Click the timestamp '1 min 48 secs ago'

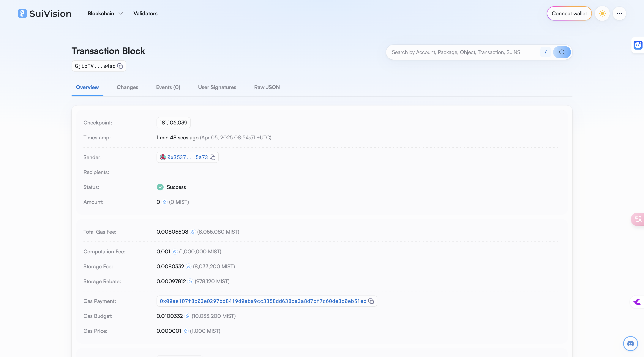tap(178, 138)
